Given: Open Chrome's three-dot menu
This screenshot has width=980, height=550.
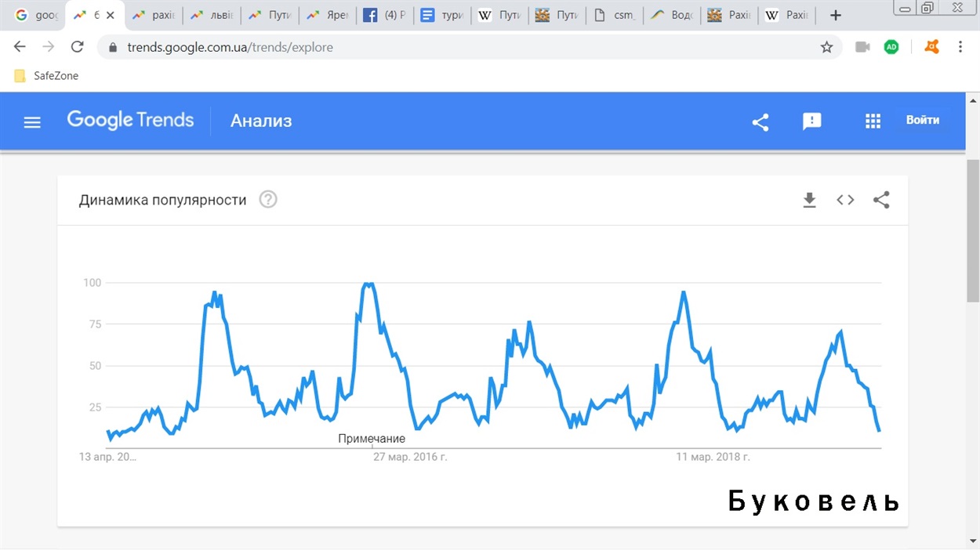Looking at the screenshot, I should pos(960,47).
